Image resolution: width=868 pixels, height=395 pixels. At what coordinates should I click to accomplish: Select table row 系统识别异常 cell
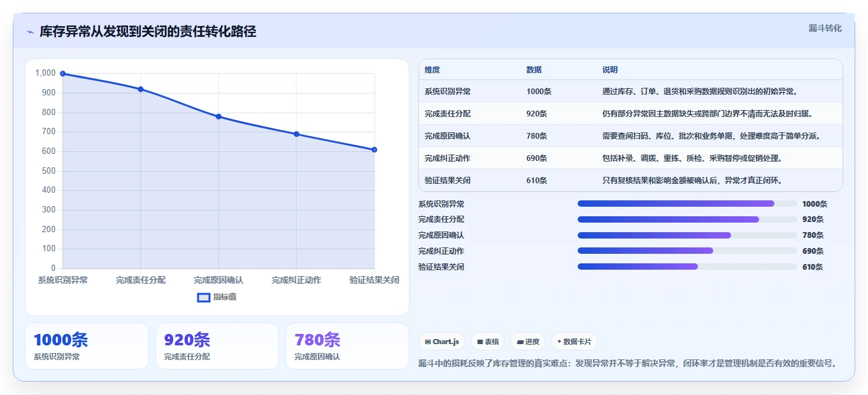(x=448, y=92)
